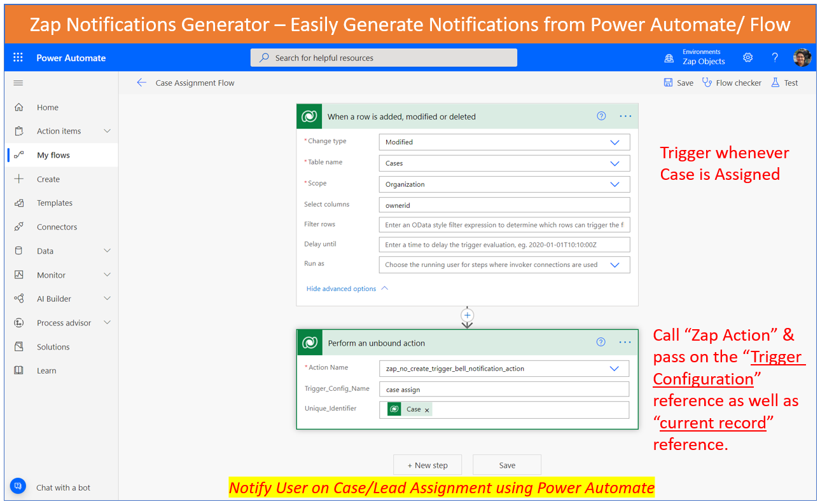Image resolution: width=820 pixels, height=504 pixels.
Task: Remove the Case token from Unique_Identifier
Action: pos(427,410)
